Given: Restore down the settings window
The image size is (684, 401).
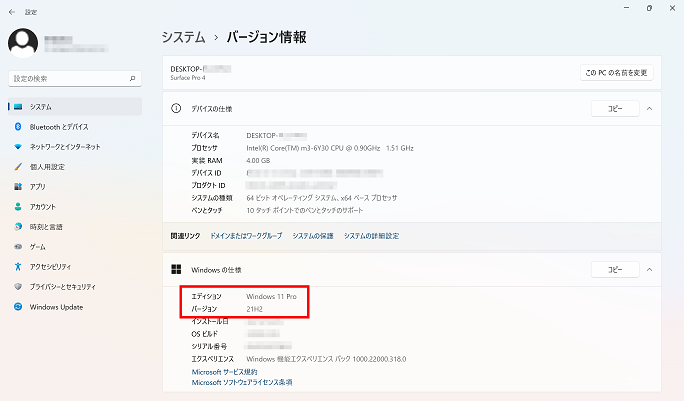Looking at the screenshot, I should point(650,8).
